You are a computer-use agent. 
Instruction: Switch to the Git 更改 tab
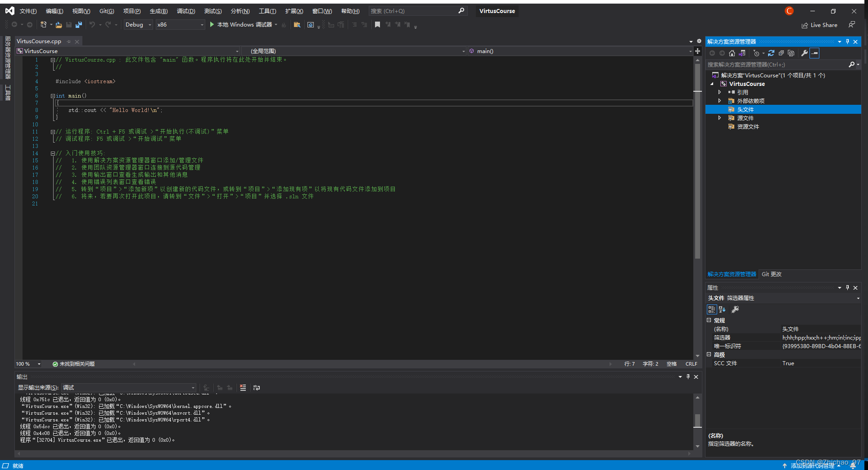[x=771, y=274]
